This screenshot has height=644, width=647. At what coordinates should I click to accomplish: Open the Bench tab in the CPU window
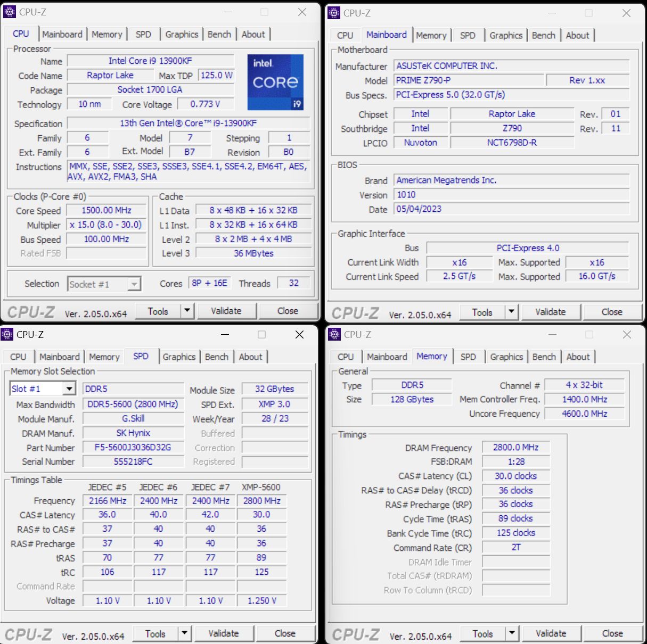coord(219,34)
